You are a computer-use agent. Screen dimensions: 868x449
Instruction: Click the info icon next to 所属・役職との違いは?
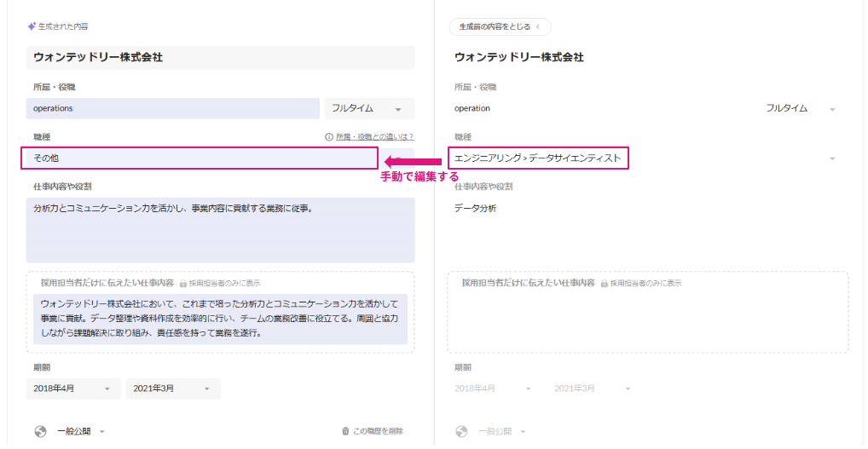coord(329,136)
